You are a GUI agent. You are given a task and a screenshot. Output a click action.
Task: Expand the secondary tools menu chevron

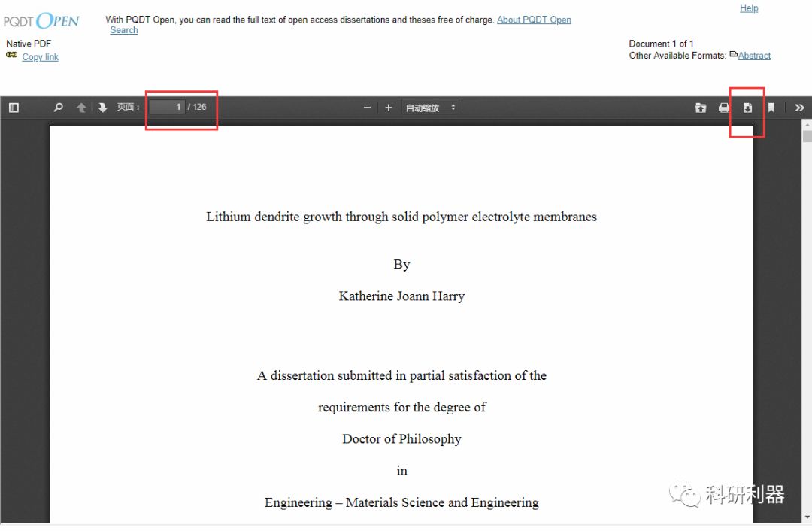[799, 108]
